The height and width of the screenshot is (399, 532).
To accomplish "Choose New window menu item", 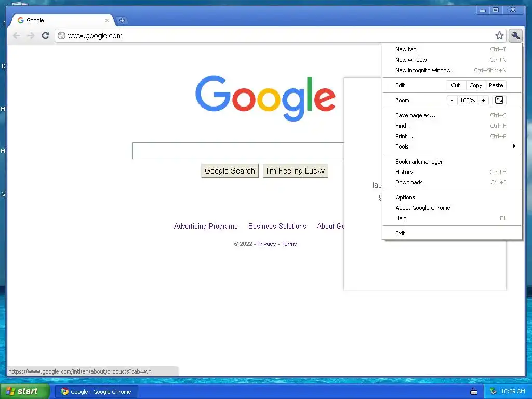I will [x=451, y=60].
